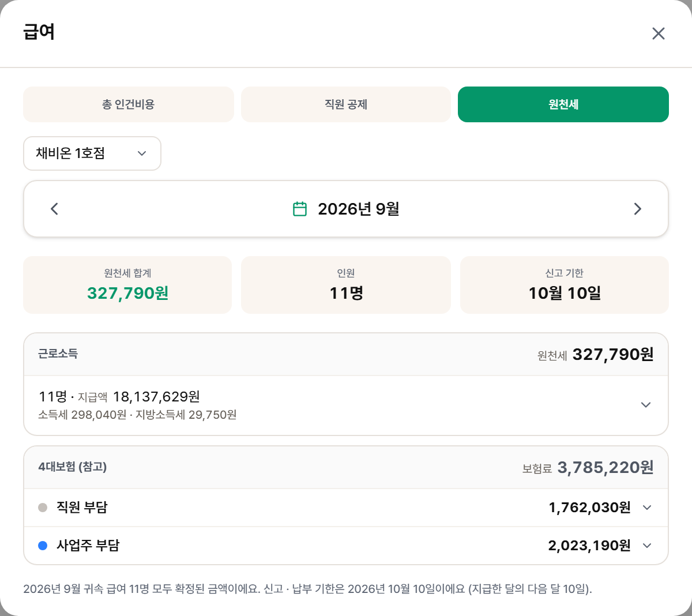The image size is (692, 616).
Task: Expand the 근로소득 11명 detail row
Action: point(346,405)
